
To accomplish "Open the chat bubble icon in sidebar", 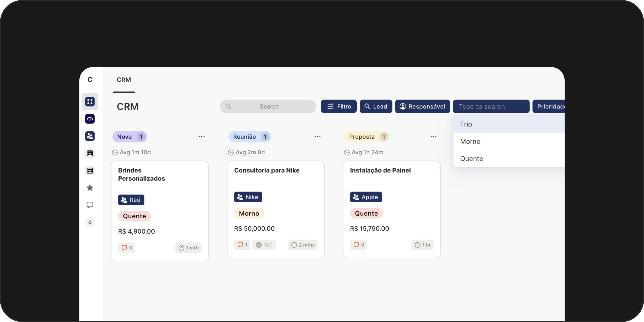I will click(90, 205).
